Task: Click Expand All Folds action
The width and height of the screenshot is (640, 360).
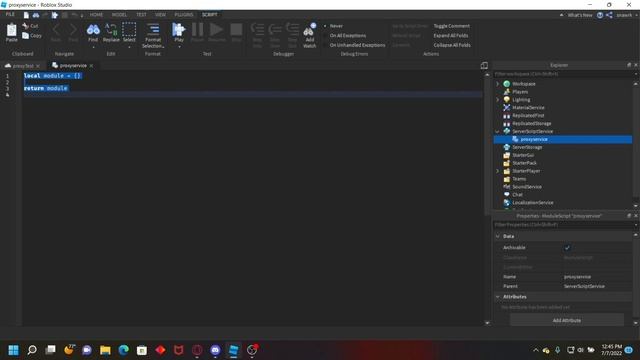Action: coord(451,36)
